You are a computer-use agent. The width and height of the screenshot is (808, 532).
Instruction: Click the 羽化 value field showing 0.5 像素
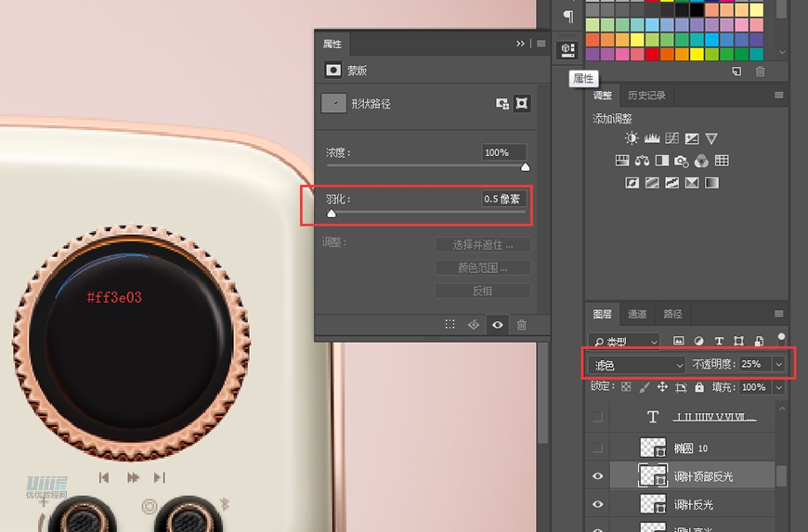tap(503, 199)
